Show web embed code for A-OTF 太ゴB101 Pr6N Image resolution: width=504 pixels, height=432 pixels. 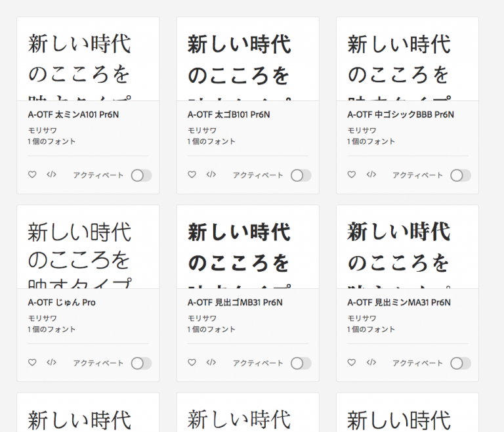pyautogui.click(x=211, y=175)
